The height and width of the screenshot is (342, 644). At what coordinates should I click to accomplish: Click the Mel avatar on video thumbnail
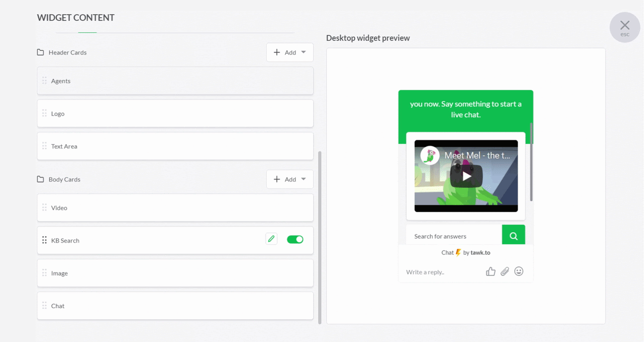click(430, 156)
